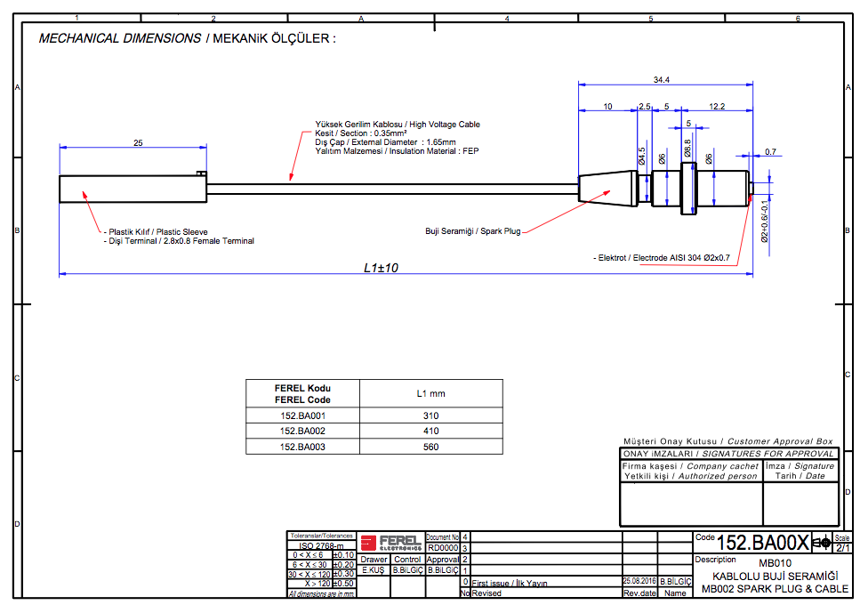Click the Electrode AISI 304 annotation

point(663,258)
